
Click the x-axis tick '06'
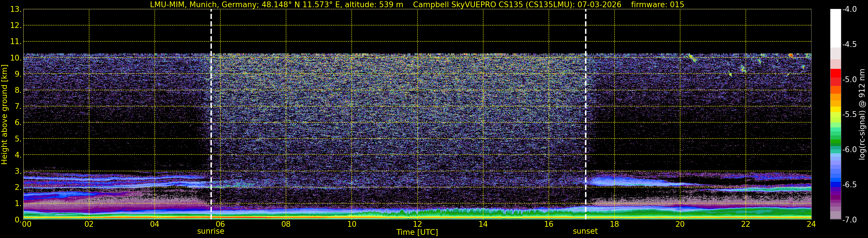coord(220,224)
